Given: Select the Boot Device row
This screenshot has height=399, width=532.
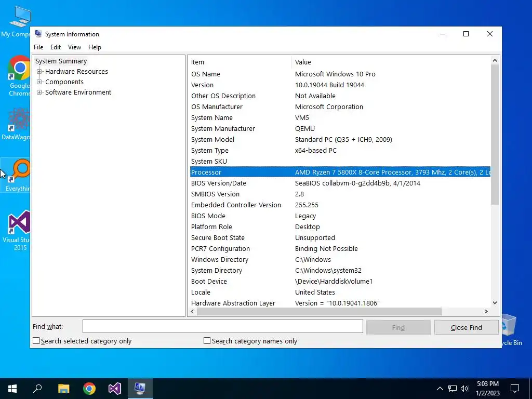Looking at the screenshot, I should click(340, 281).
